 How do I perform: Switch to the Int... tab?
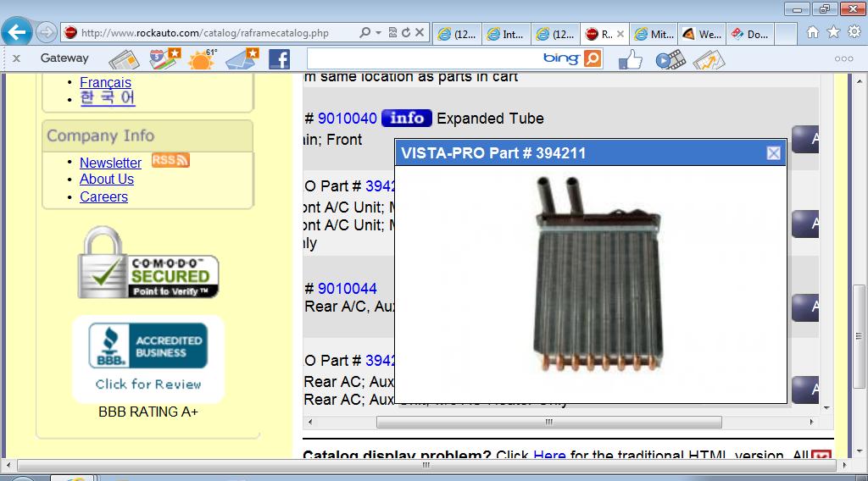[506, 34]
